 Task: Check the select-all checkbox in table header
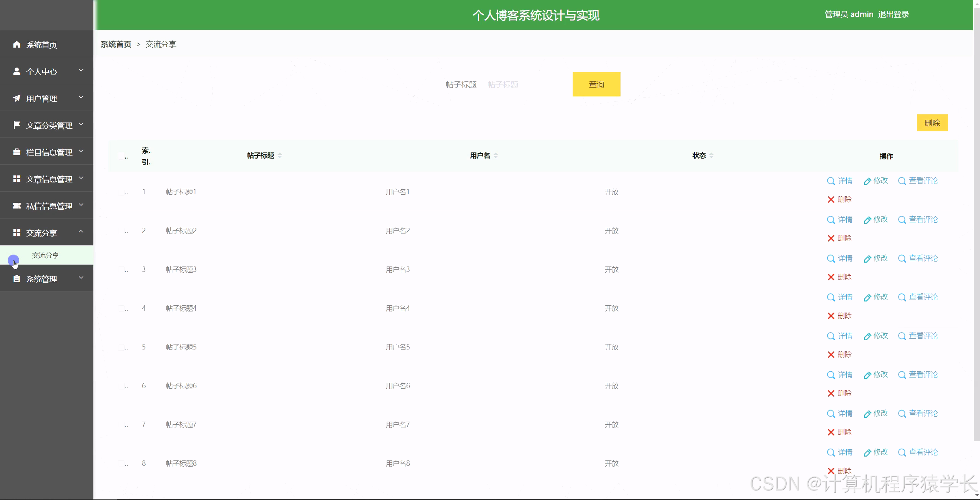click(x=122, y=156)
